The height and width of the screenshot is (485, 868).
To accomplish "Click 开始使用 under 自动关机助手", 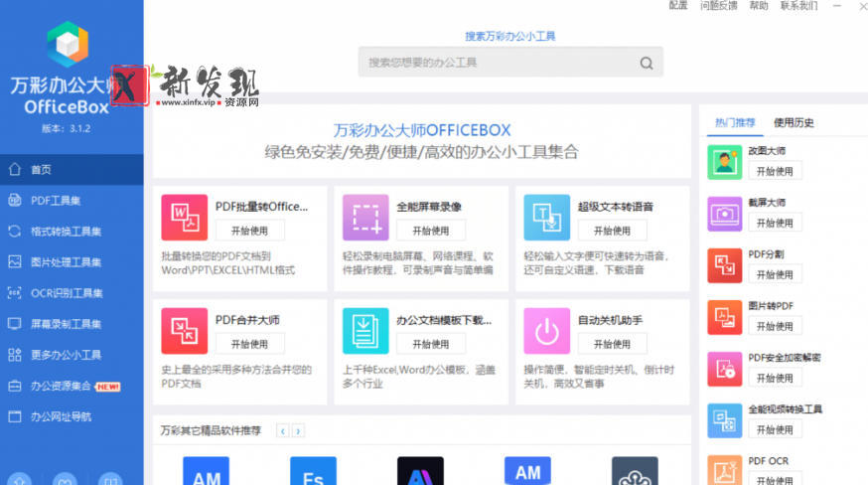I will 612,344.
